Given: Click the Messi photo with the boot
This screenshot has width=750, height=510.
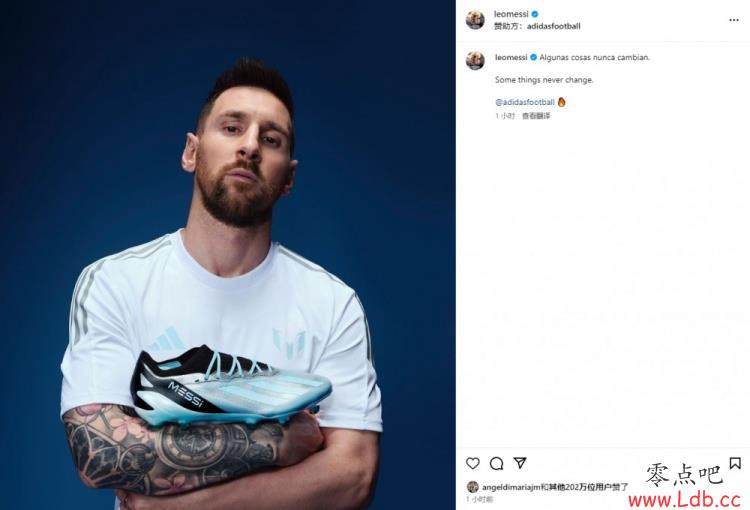Looking at the screenshot, I should click(x=228, y=255).
